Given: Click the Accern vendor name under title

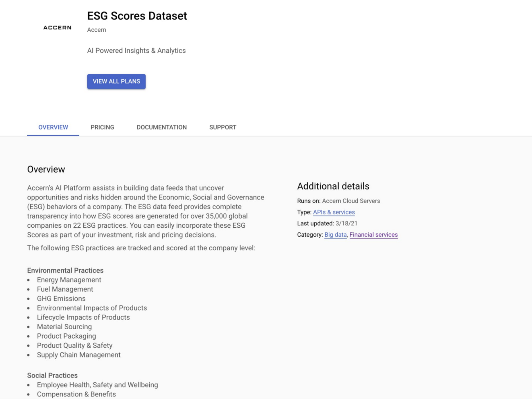Looking at the screenshot, I should [x=97, y=30].
